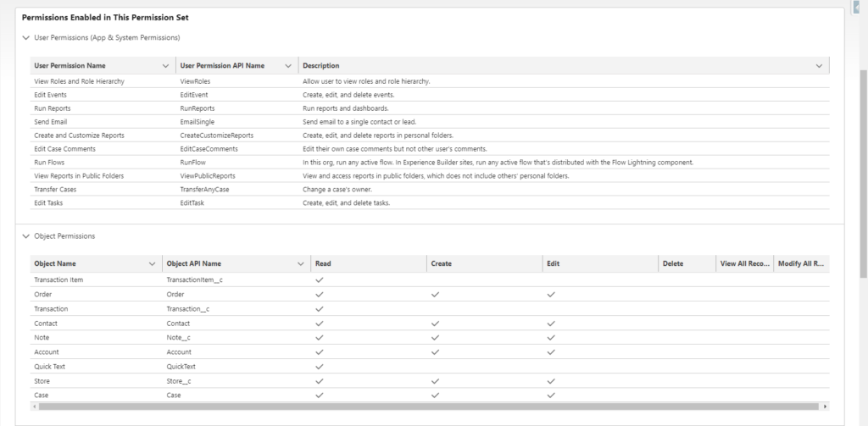Click the TransactionItem__c API name cell
The width and height of the screenshot is (868, 426).
pyautogui.click(x=195, y=280)
